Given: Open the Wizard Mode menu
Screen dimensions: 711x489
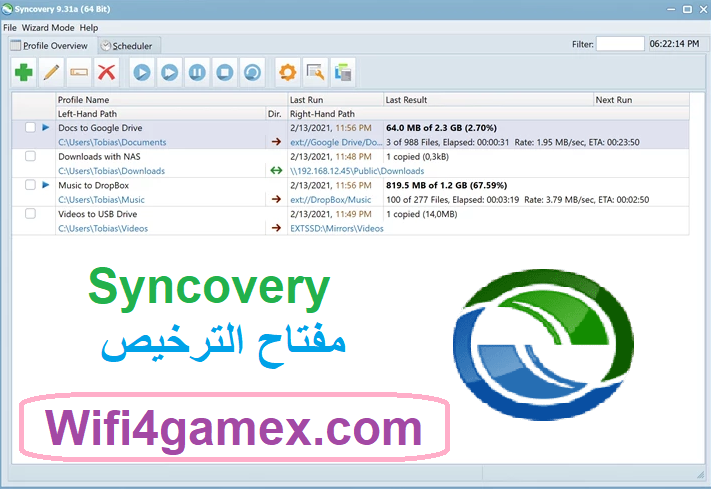Looking at the screenshot, I should [48, 28].
